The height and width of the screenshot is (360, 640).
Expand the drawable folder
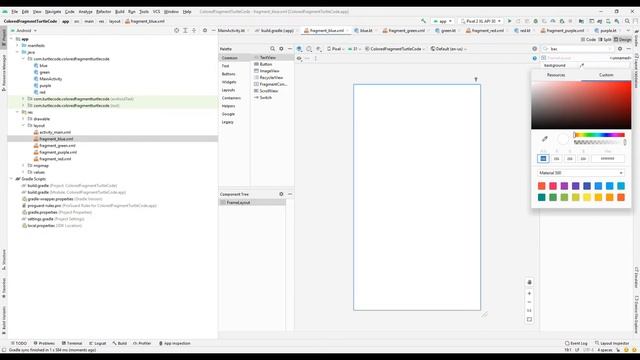coord(23,119)
